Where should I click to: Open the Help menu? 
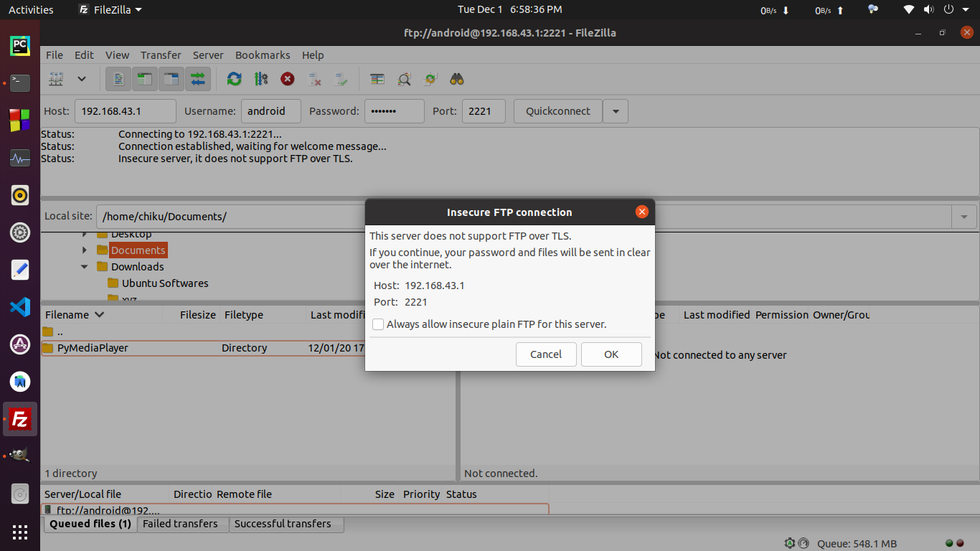point(313,55)
